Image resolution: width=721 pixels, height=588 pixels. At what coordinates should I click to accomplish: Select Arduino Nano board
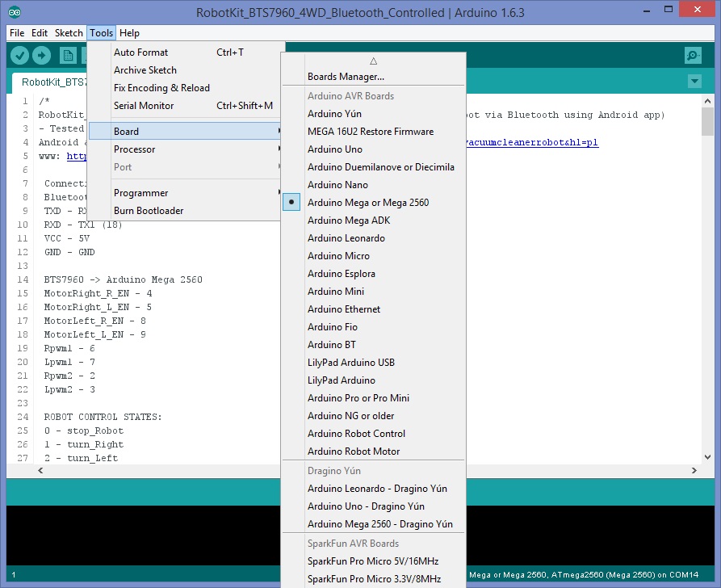coord(373,184)
